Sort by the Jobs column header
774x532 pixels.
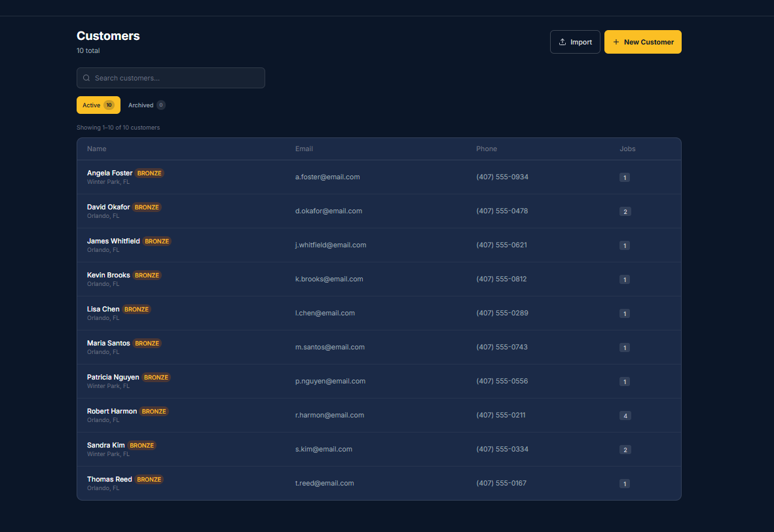627,149
